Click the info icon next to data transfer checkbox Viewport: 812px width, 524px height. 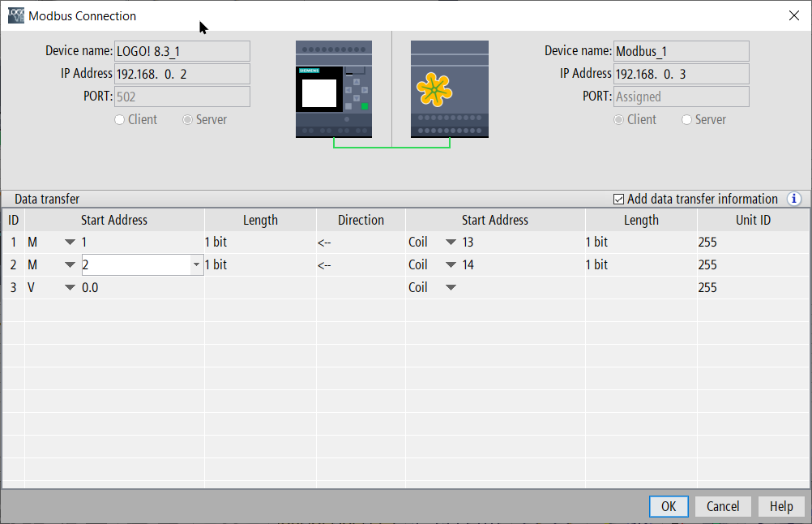pos(794,199)
